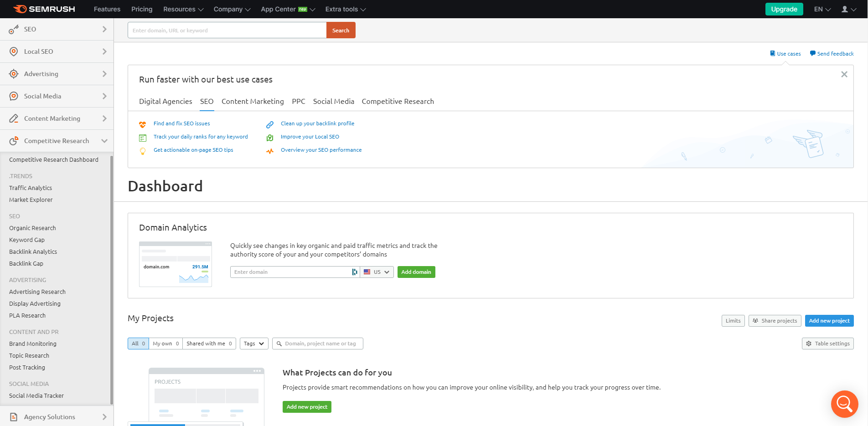The width and height of the screenshot is (868, 426).
Task: Click the people icon in Share projects
Action: [x=755, y=321]
